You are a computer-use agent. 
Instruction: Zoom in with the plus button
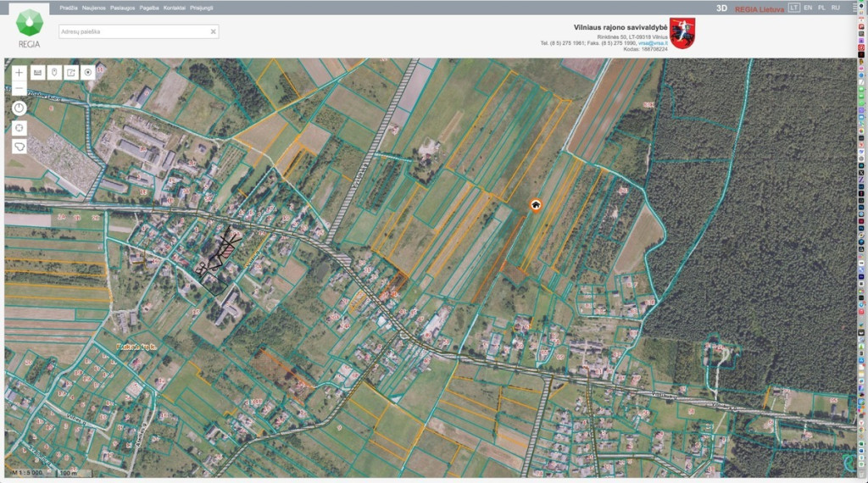[x=19, y=73]
